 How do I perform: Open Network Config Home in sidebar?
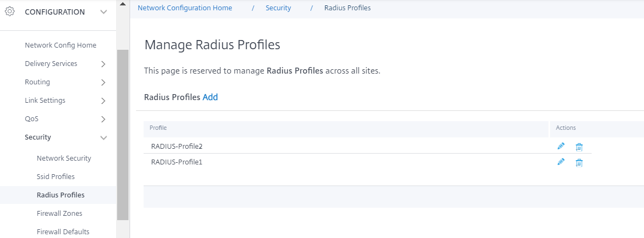[60, 45]
